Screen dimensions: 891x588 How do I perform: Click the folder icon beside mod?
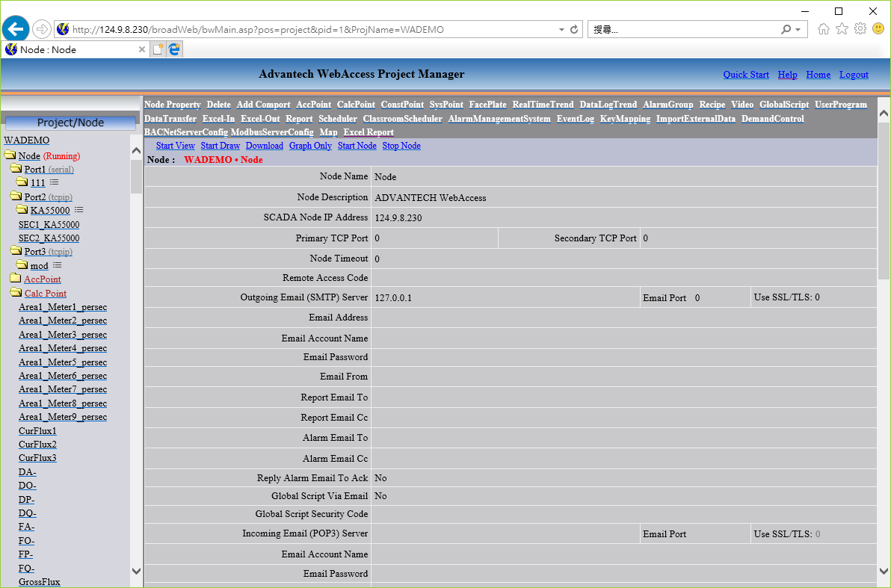click(x=22, y=264)
